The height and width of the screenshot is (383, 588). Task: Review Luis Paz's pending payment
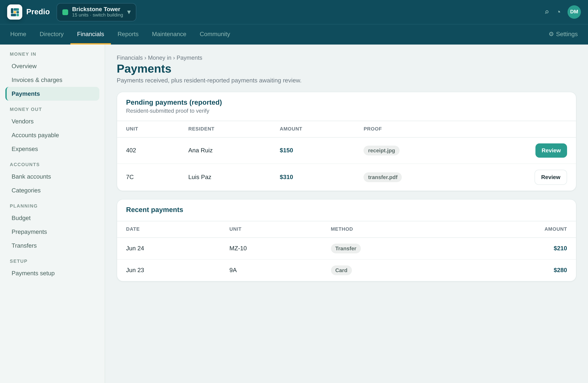point(550,177)
